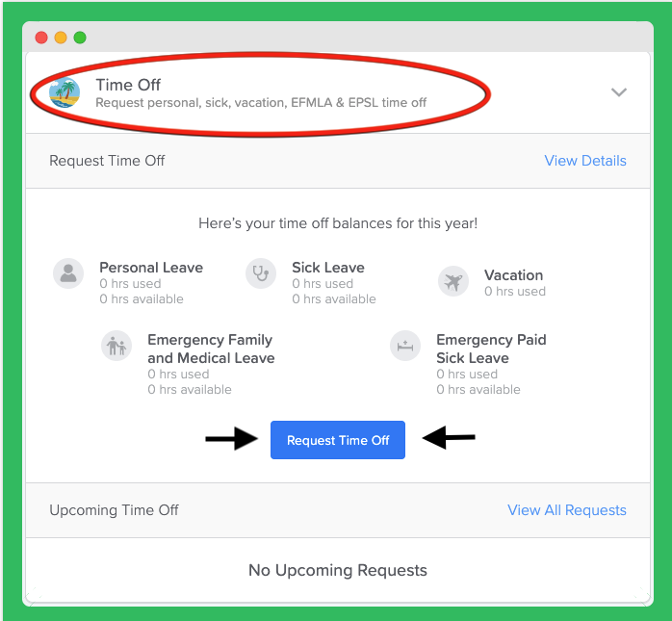Click the Sick Leave label
Viewport: 672px width, 621px height.
(x=328, y=268)
